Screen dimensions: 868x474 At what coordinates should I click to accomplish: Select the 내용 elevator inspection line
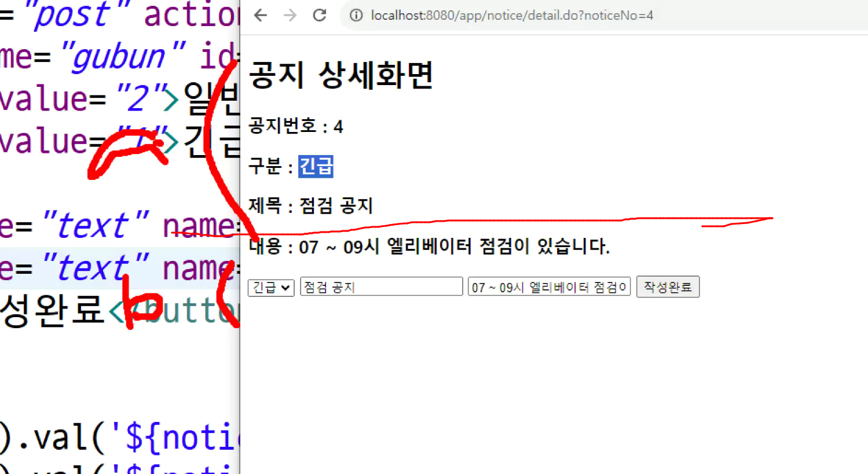click(x=429, y=247)
